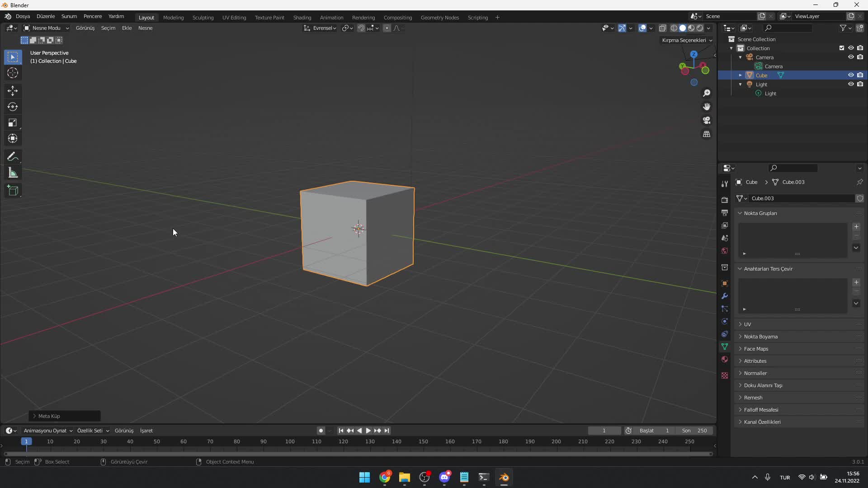The height and width of the screenshot is (488, 868).
Task: Click the Geometry Nodes tab
Action: (439, 17)
